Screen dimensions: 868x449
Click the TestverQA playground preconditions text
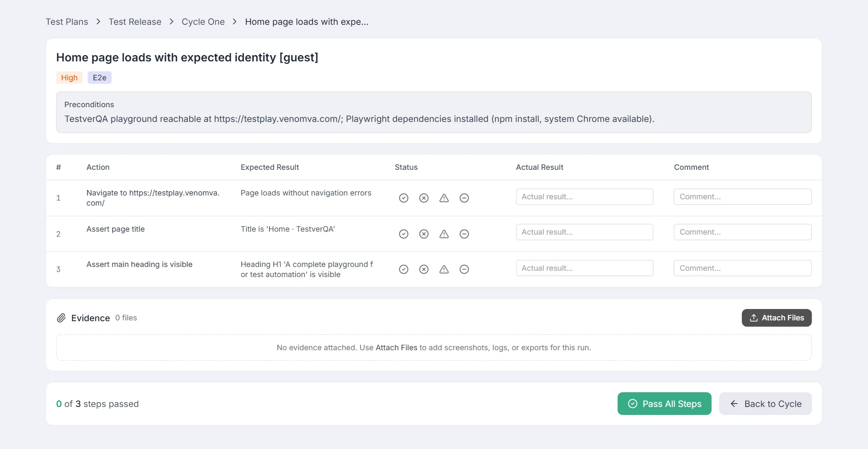pos(359,119)
